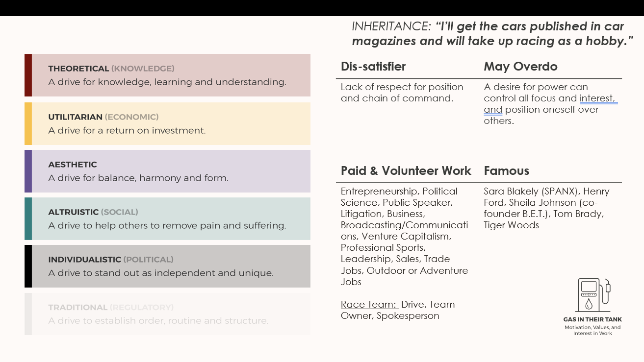Viewport: 644px width, 362px height.
Task: Click the Paid & Volunteer Work heading
Action: 406,171
